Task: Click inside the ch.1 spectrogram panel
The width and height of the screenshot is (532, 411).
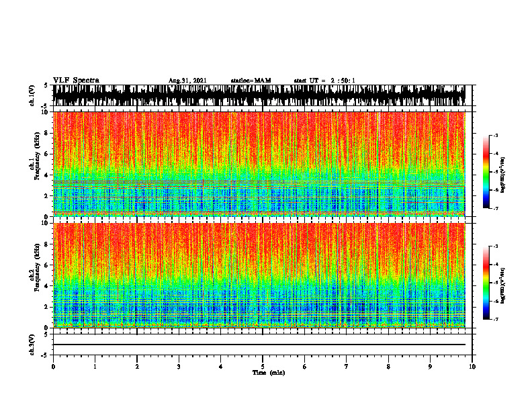Action: (x=259, y=164)
